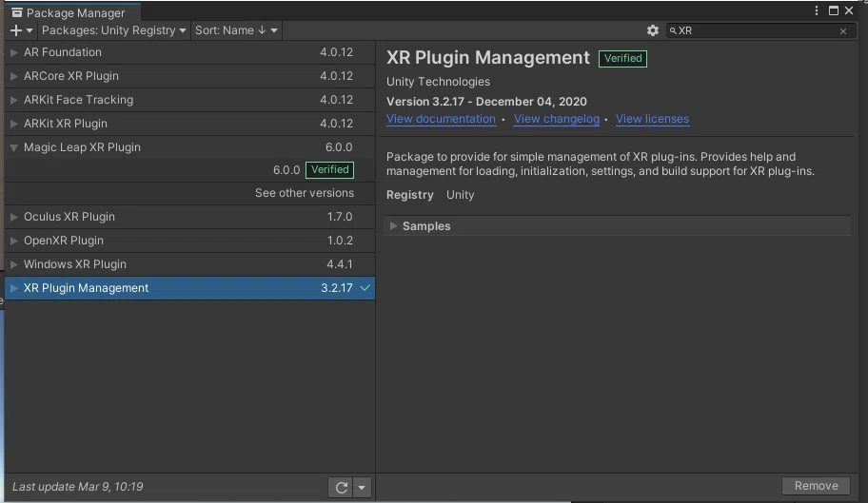This screenshot has width=868, height=503.
Task: Click Oculus XR Plugin version 1.7.0
Action: (340, 217)
